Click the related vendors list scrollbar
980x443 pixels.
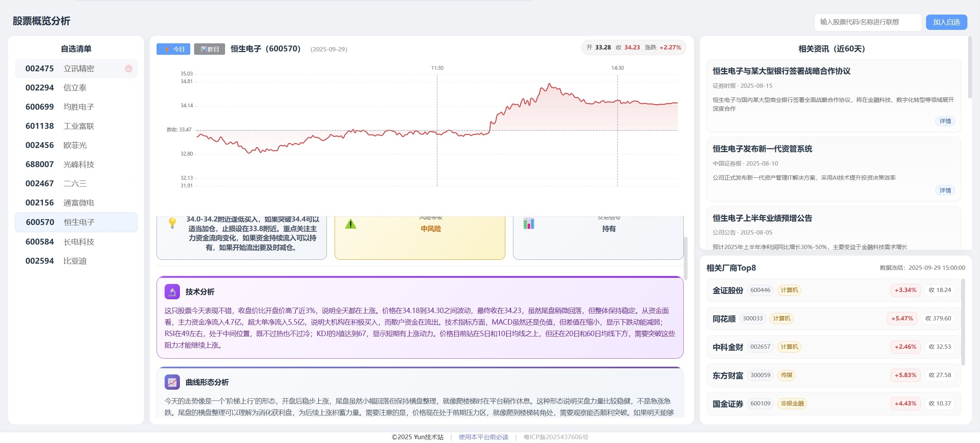click(963, 322)
